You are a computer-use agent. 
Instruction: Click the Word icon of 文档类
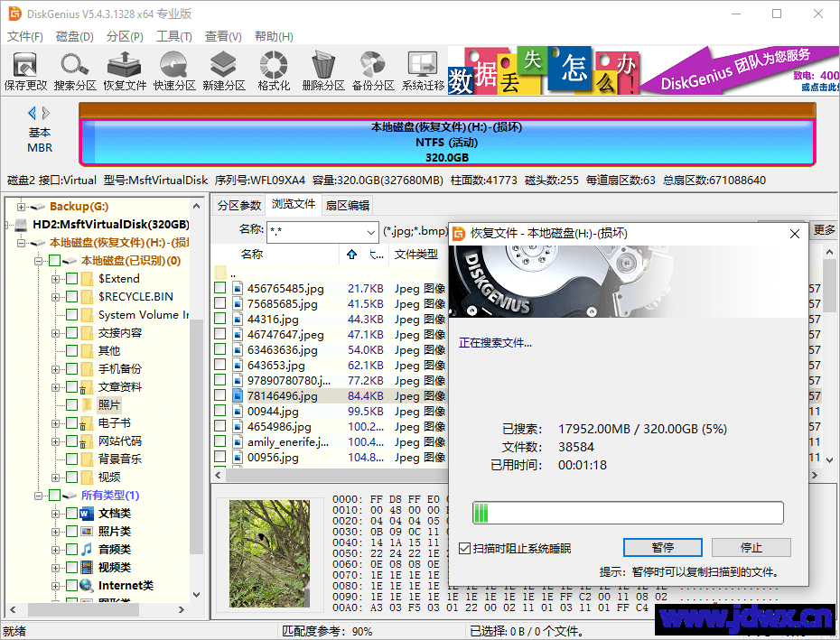click(x=86, y=514)
